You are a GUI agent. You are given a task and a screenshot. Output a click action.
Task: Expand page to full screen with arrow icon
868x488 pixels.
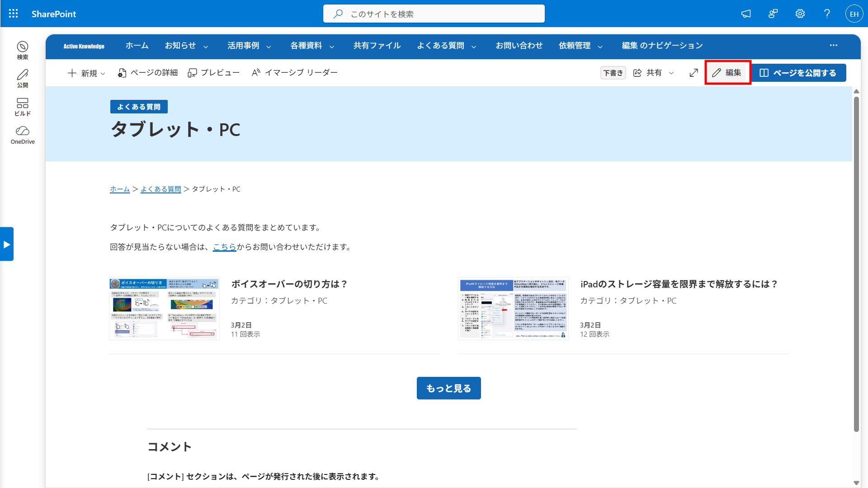694,73
